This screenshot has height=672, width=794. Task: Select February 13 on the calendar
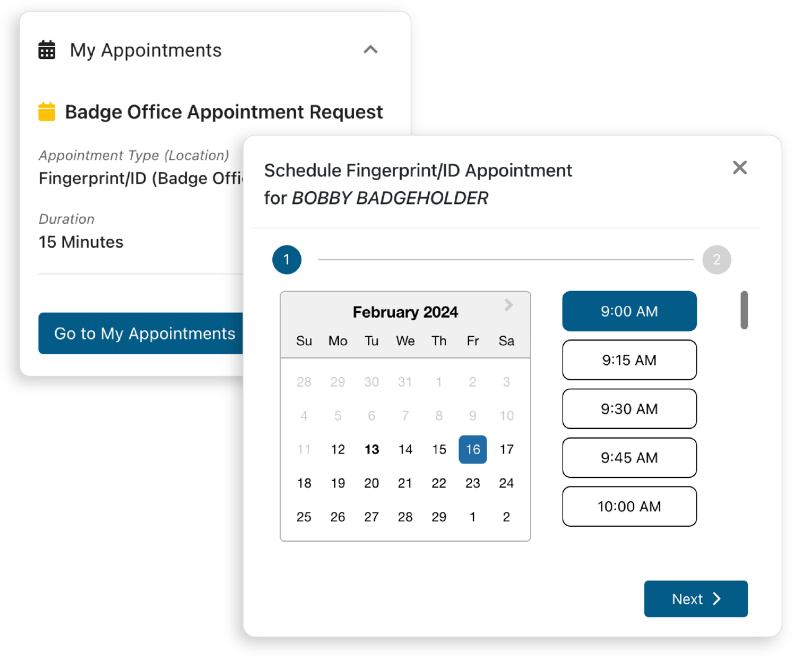pyautogui.click(x=371, y=449)
